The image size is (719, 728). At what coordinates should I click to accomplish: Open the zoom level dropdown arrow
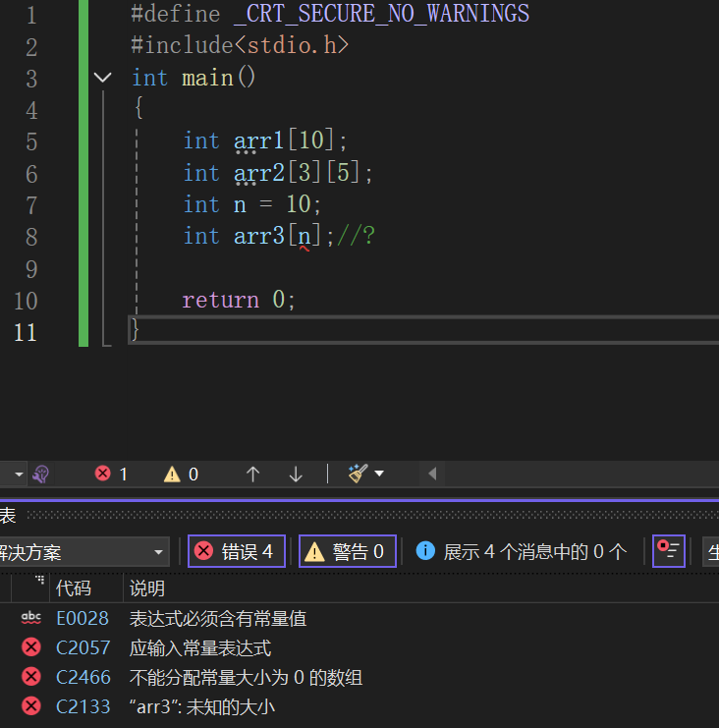(x=19, y=475)
